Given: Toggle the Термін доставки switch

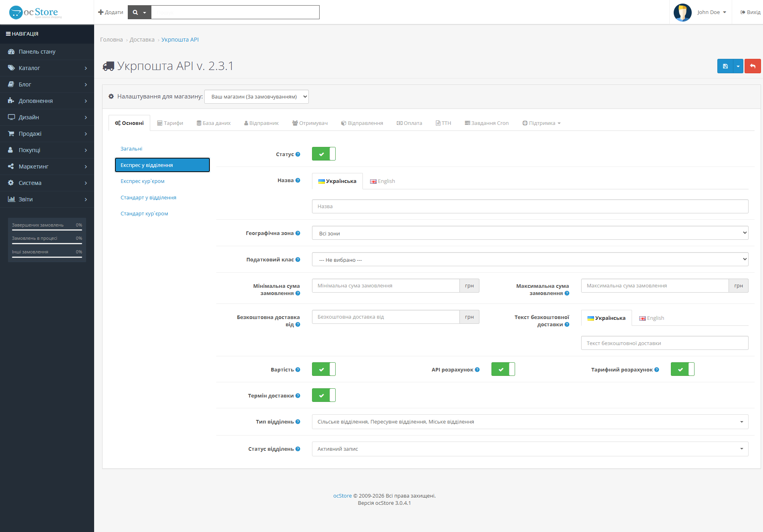Looking at the screenshot, I should (x=324, y=395).
